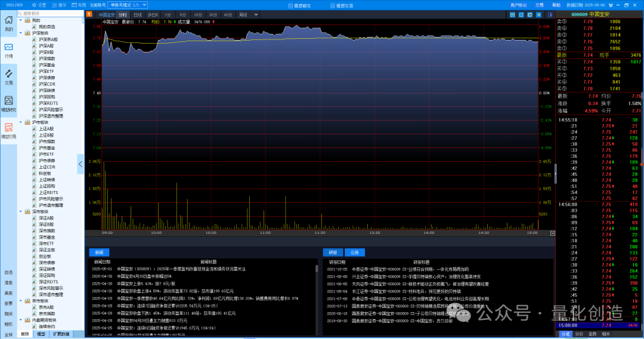Click the 创业板 item icon
644x339 pixels.
(x=35, y=256)
